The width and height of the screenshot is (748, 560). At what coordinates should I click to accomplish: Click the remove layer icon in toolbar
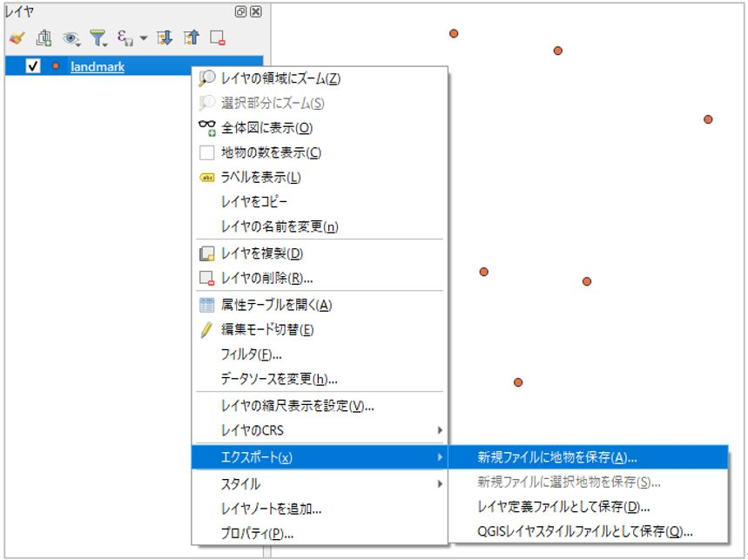tap(218, 37)
